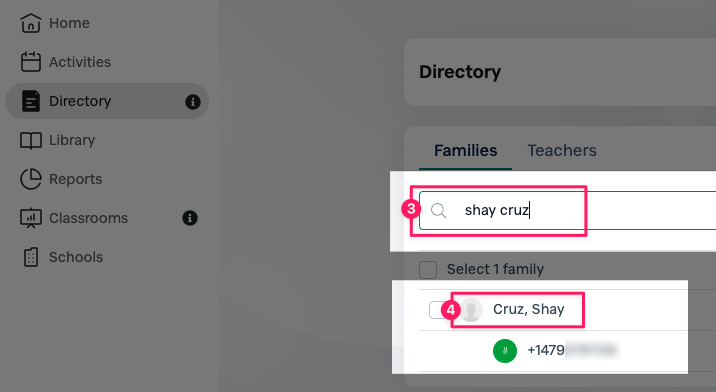Click the green phone contact icon

coord(505,351)
